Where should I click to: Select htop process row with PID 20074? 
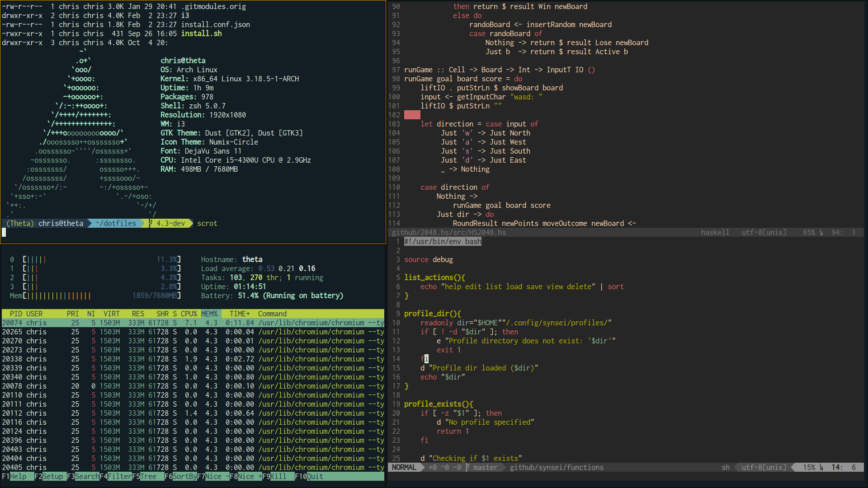tap(193, 323)
